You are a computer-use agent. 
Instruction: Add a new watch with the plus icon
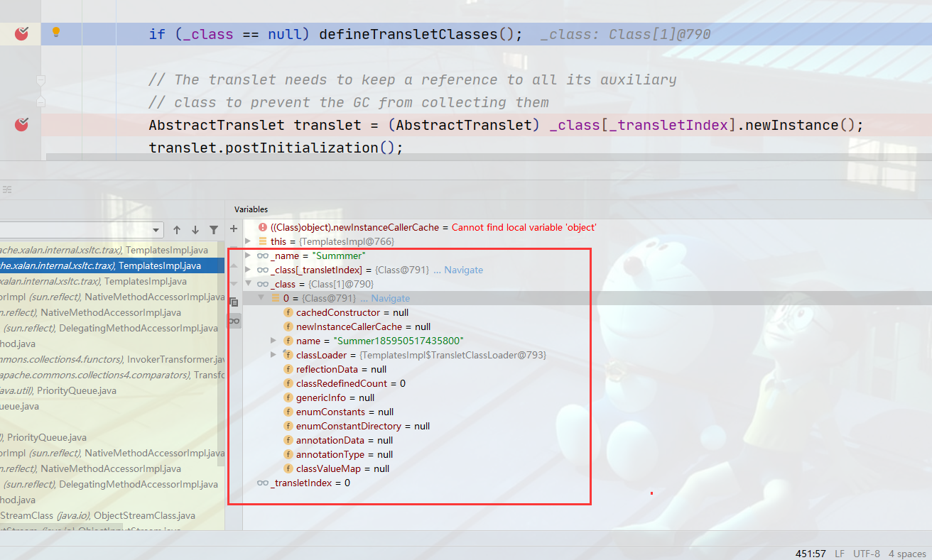pos(234,229)
